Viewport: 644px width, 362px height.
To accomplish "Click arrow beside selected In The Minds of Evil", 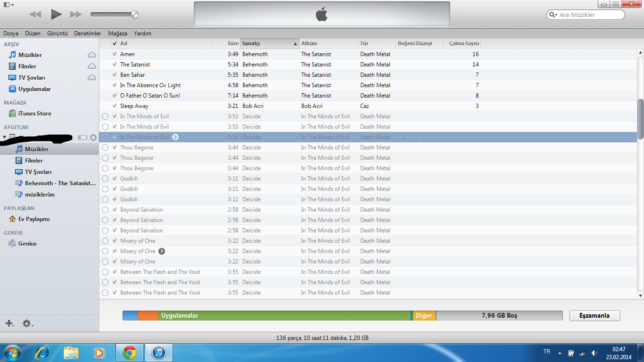I will [175, 137].
